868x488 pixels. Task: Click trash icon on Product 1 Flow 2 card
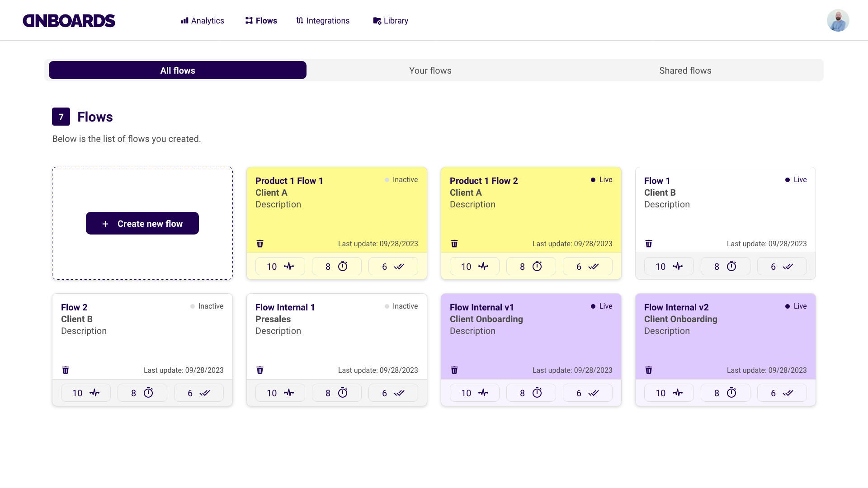[454, 244]
